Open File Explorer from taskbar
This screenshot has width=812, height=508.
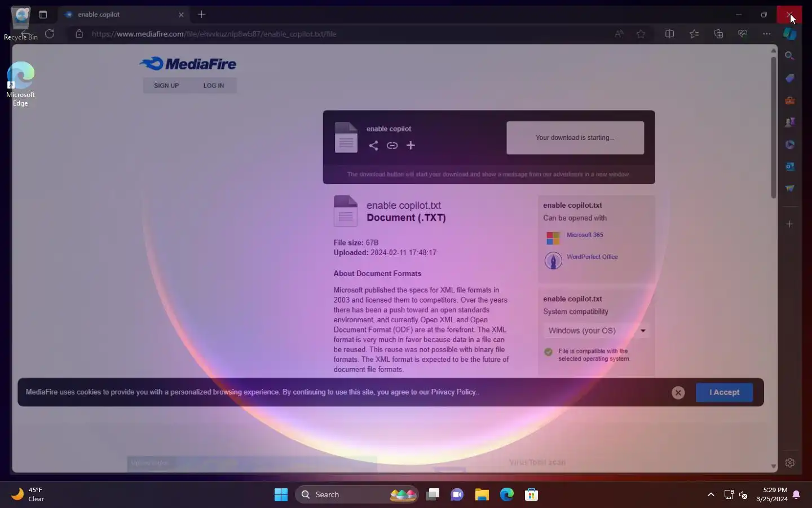[x=482, y=494]
